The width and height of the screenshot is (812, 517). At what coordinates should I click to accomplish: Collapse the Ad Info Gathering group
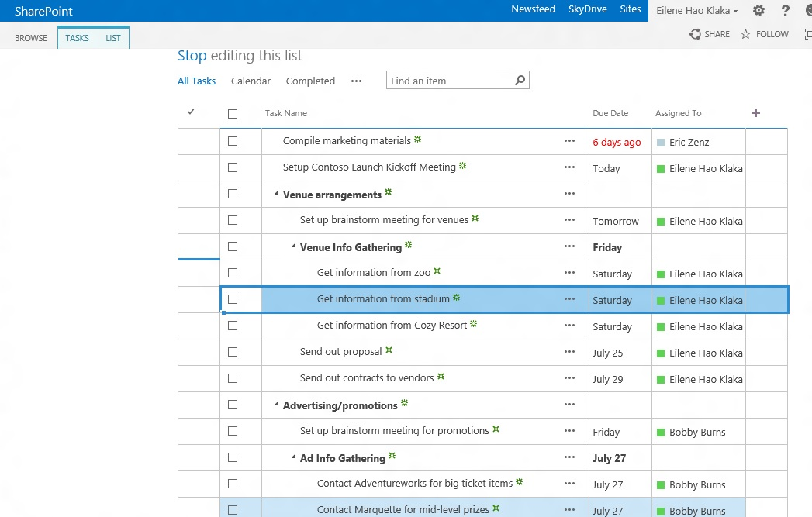pyautogui.click(x=294, y=458)
